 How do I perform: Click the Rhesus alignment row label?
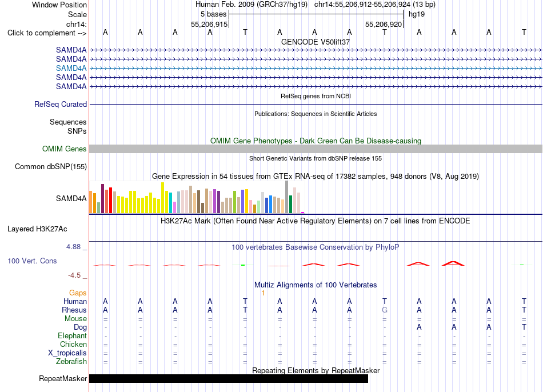[x=74, y=310]
